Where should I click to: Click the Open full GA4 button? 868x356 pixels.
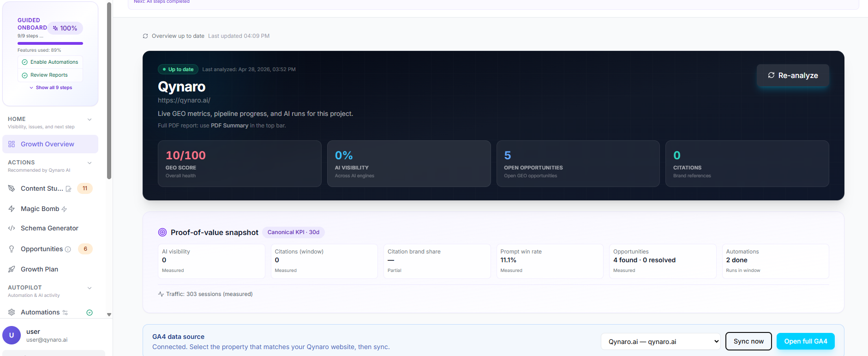[806, 341]
